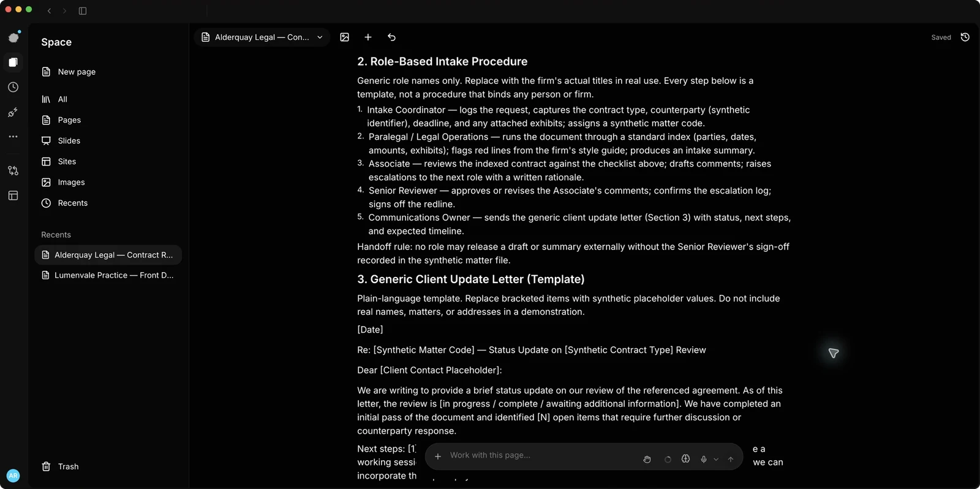This screenshot has height=489, width=980.
Task: Click the '2. Role-Based Intake Procedure' heading
Action: tap(442, 61)
